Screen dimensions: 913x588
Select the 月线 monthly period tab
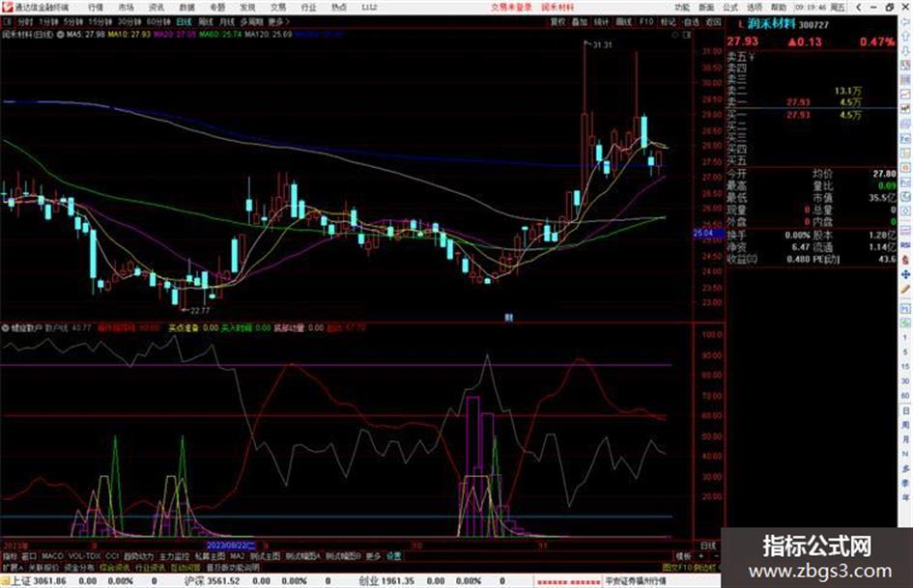227,21
